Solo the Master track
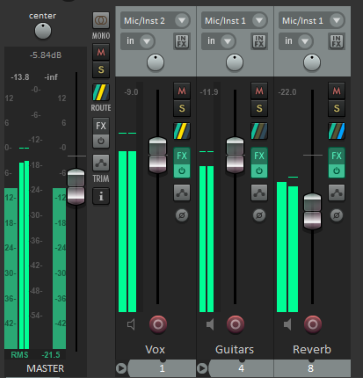Image resolution: width=363 pixels, height=378 pixels. point(101,69)
